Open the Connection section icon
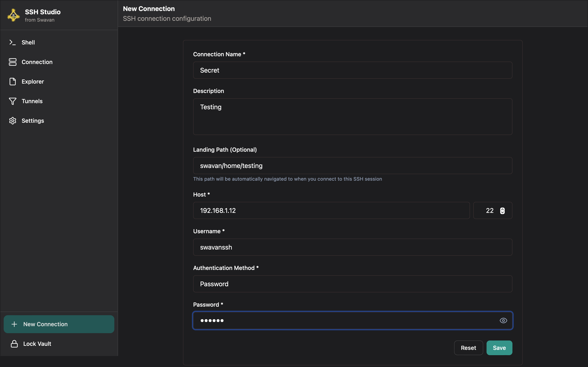Viewport: 588px width, 367px height. (13, 62)
